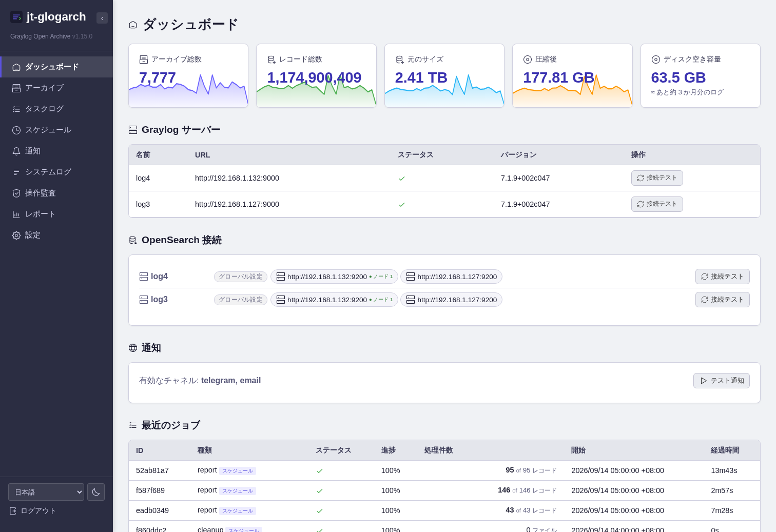Click the 元のサイズ database icon
Viewport: 776px width, 532px height.
click(x=400, y=60)
